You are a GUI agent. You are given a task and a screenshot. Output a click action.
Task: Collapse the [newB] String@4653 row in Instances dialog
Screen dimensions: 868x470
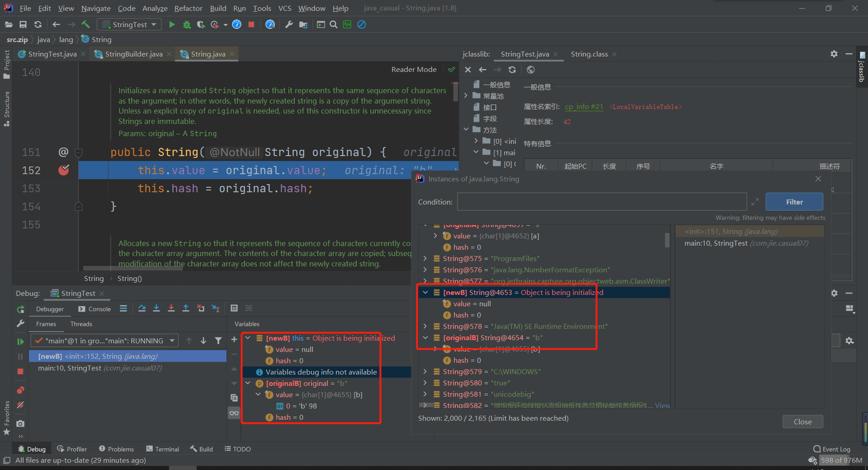425,292
